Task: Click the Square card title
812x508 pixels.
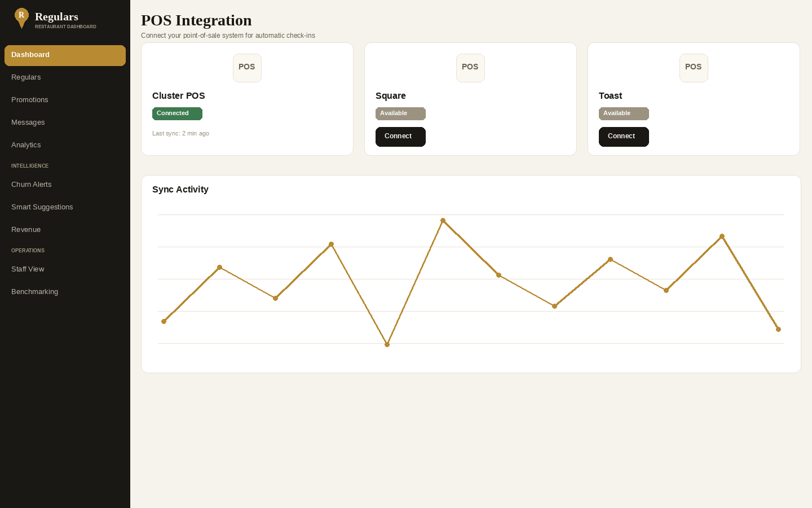Action: 391,96
